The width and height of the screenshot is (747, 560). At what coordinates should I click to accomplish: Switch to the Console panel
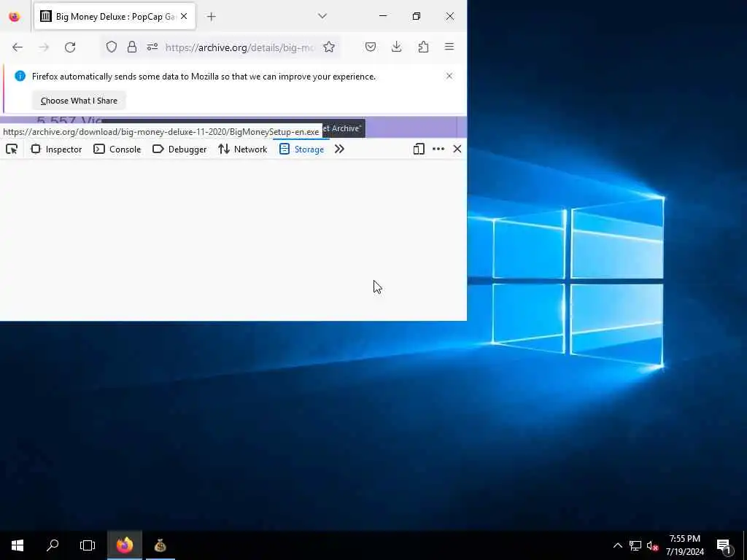point(117,149)
